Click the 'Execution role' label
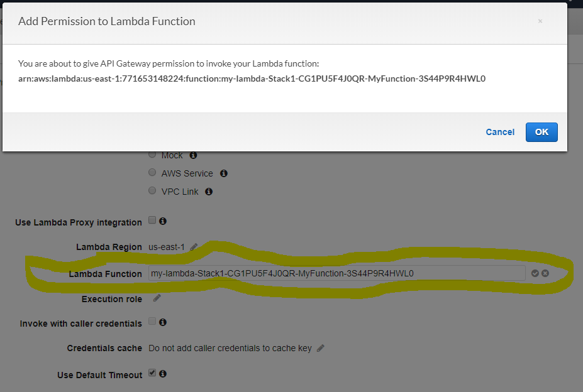 click(111, 299)
